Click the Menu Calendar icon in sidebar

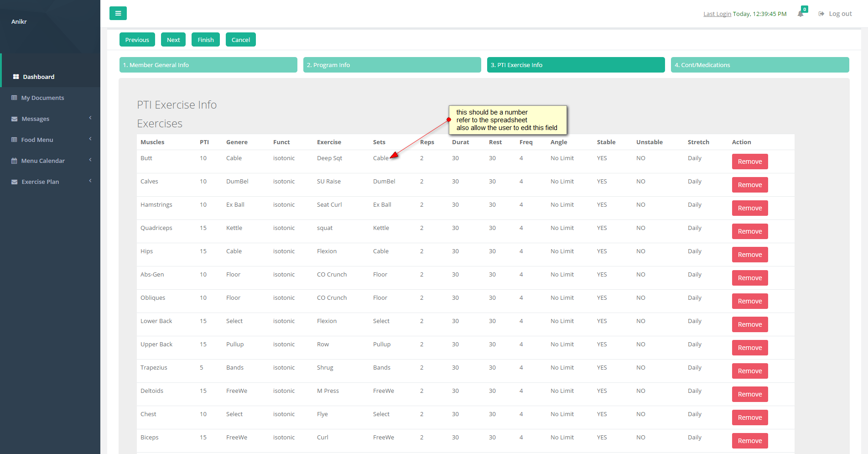pyautogui.click(x=14, y=161)
